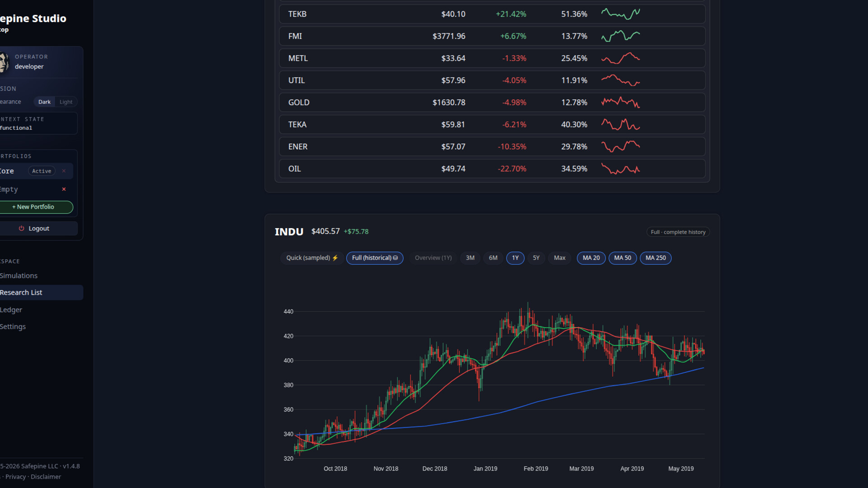Image resolution: width=868 pixels, height=488 pixels.
Task: Set chart range to 5Y
Action: [536, 258]
